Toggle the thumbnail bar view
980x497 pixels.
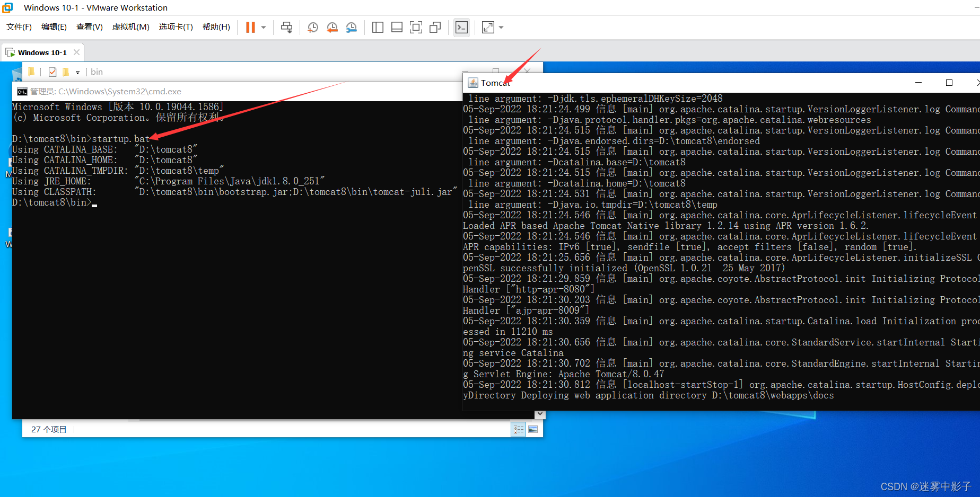pos(397,27)
